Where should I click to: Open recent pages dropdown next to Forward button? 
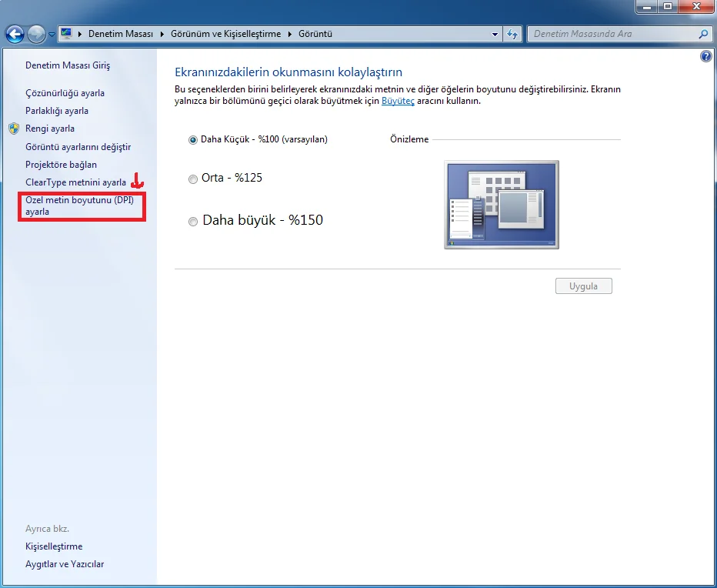click(x=52, y=35)
